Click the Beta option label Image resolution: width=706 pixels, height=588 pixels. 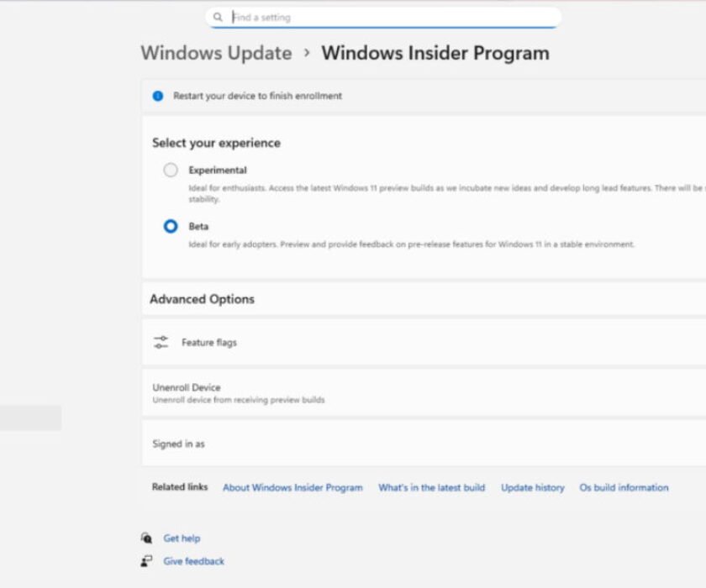tap(198, 226)
